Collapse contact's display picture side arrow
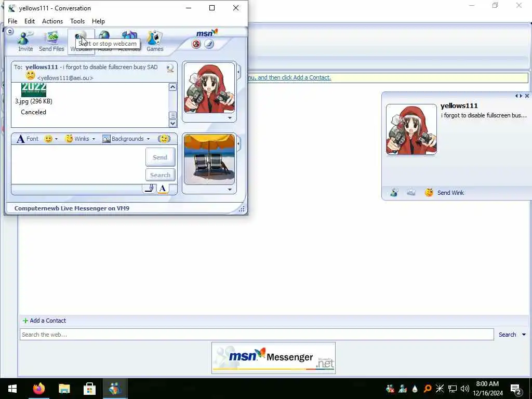This screenshot has width=532, height=399. pyautogui.click(x=239, y=72)
